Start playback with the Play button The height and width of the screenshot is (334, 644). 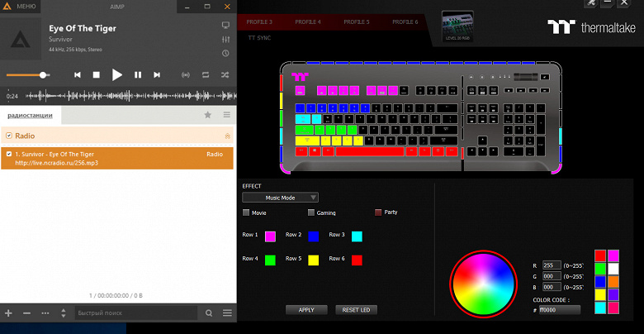[117, 75]
